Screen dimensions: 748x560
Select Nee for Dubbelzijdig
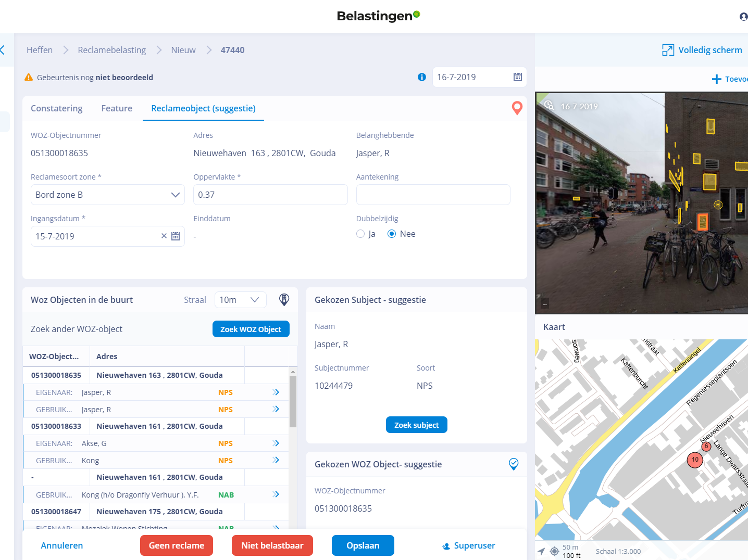pos(392,234)
